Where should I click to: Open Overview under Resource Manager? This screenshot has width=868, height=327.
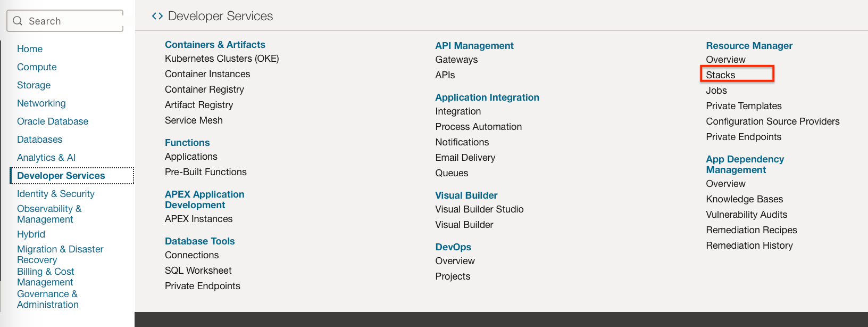(x=725, y=60)
